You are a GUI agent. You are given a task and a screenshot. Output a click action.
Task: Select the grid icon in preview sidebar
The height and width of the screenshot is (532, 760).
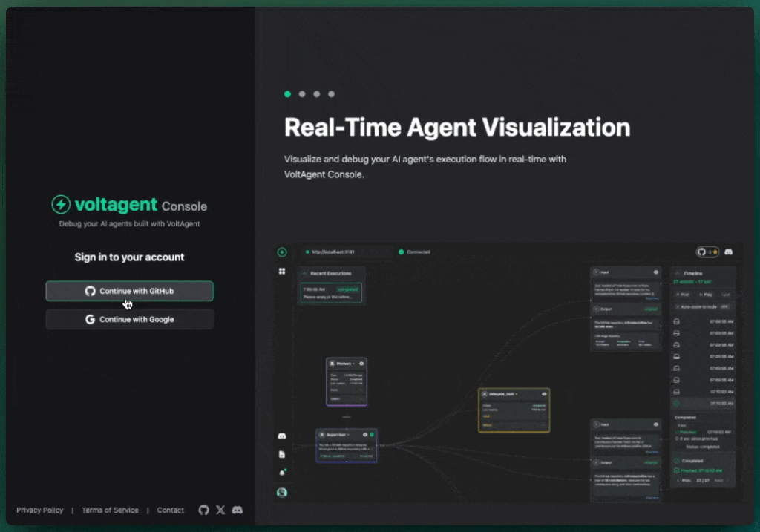click(x=282, y=272)
